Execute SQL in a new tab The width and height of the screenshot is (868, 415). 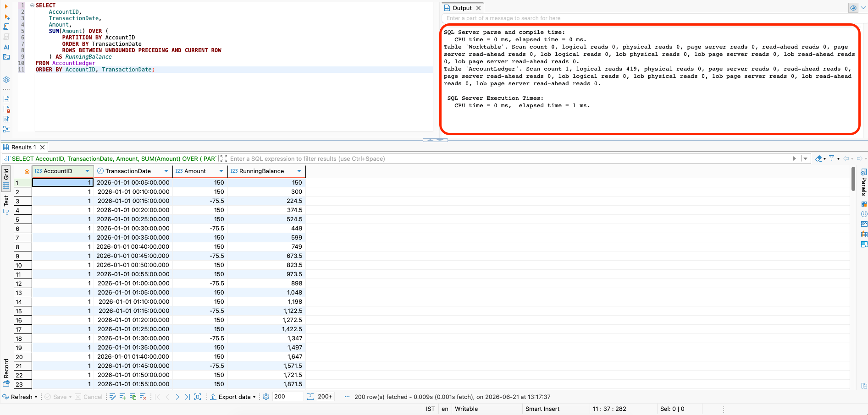tap(6, 16)
